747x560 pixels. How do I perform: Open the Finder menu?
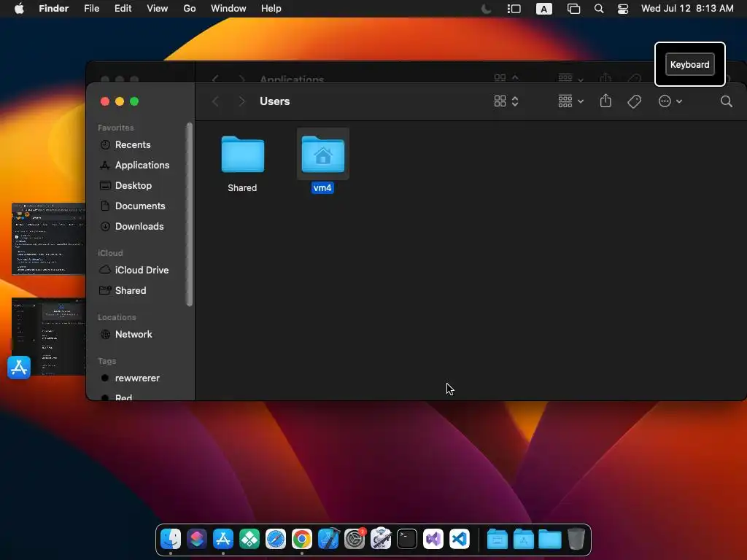click(x=53, y=9)
